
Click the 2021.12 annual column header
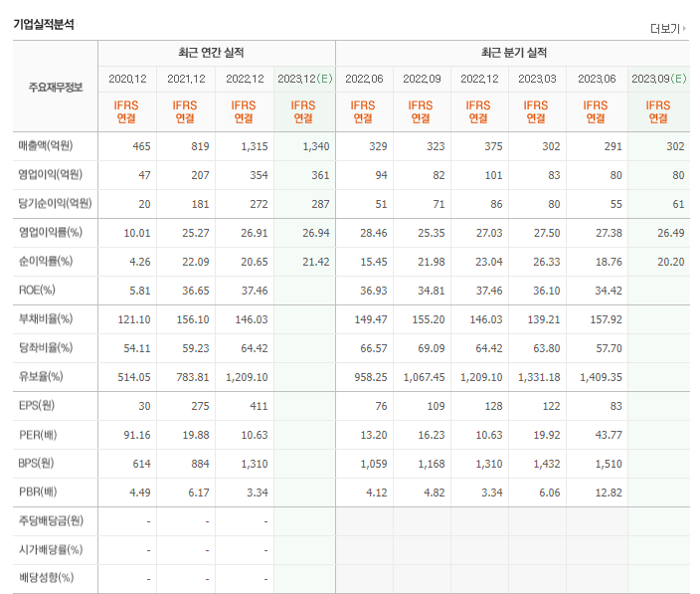186,79
